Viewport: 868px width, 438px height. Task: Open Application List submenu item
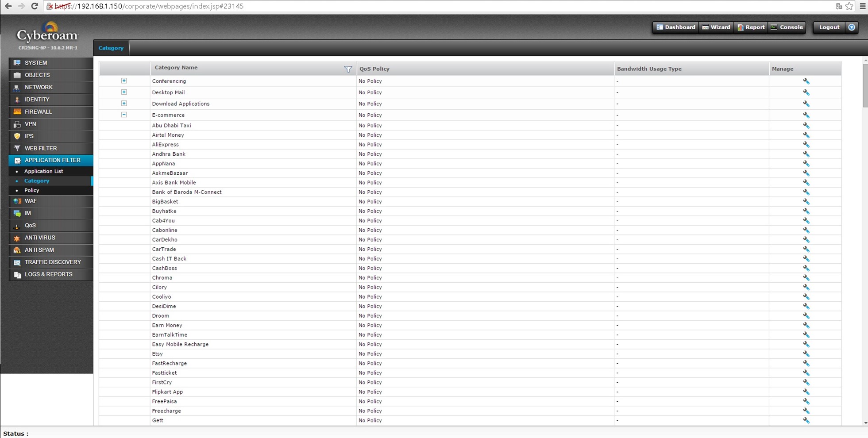click(x=43, y=171)
